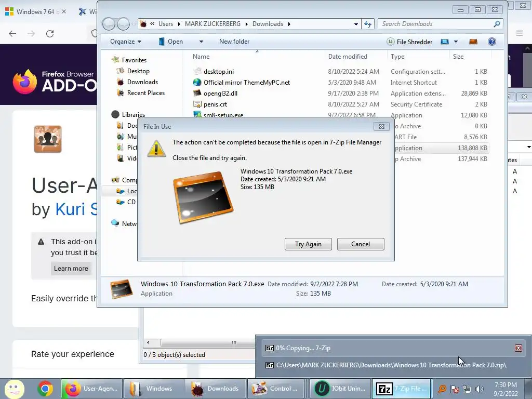The width and height of the screenshot is (532, 399).
Task: Select Users in the address breadcrumb
Action: (x=166, y=24)
